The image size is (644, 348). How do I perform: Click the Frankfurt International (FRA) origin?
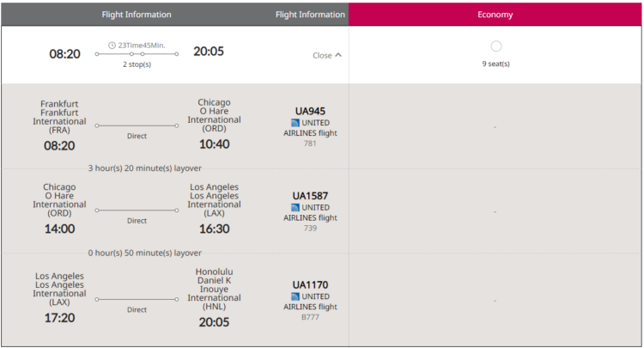pos(59,117)
